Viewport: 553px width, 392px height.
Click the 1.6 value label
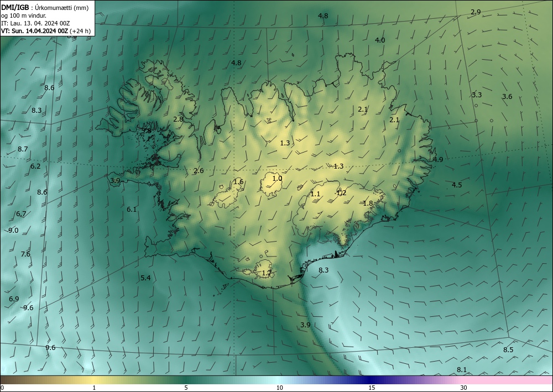pyautogui.click(x=239, y=182)
